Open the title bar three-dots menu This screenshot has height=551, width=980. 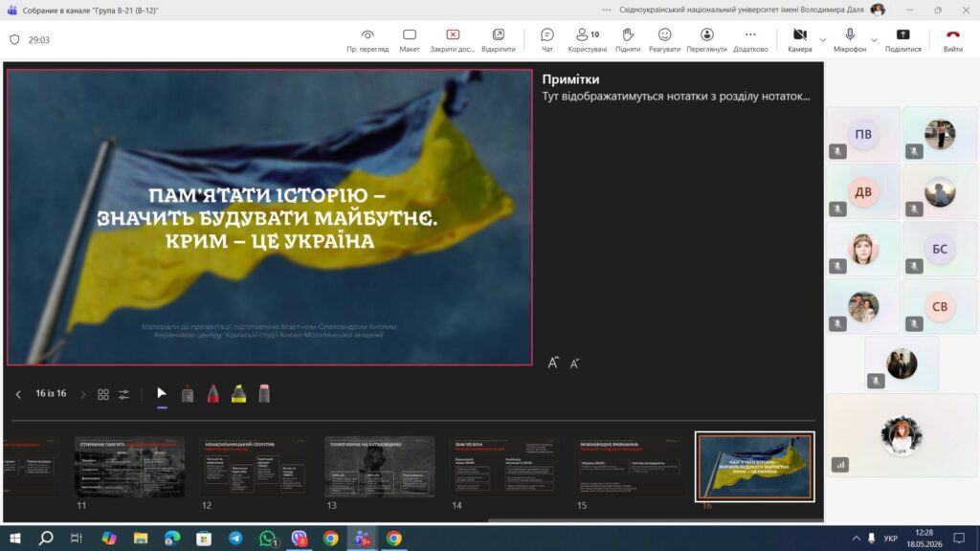pos(606,10)
